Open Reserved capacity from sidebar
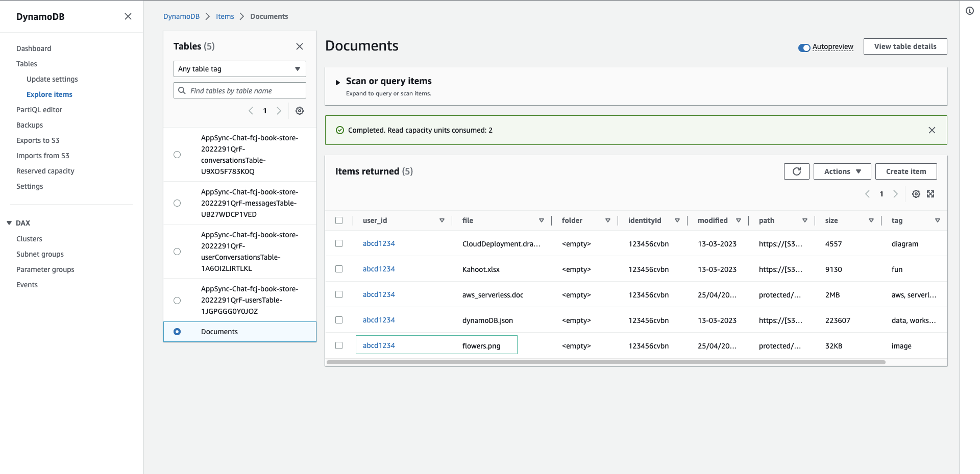Viewport: 980px width, 474px height. (45, 171)
